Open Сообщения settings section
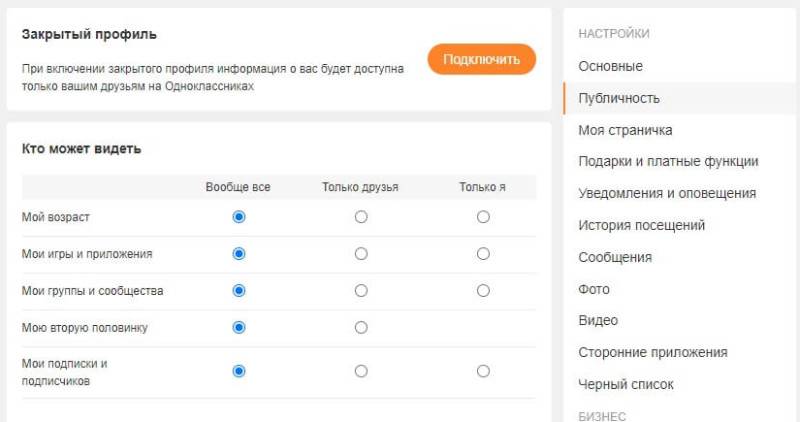The height and width of the screenshot is (422, 800). [615, 257]
